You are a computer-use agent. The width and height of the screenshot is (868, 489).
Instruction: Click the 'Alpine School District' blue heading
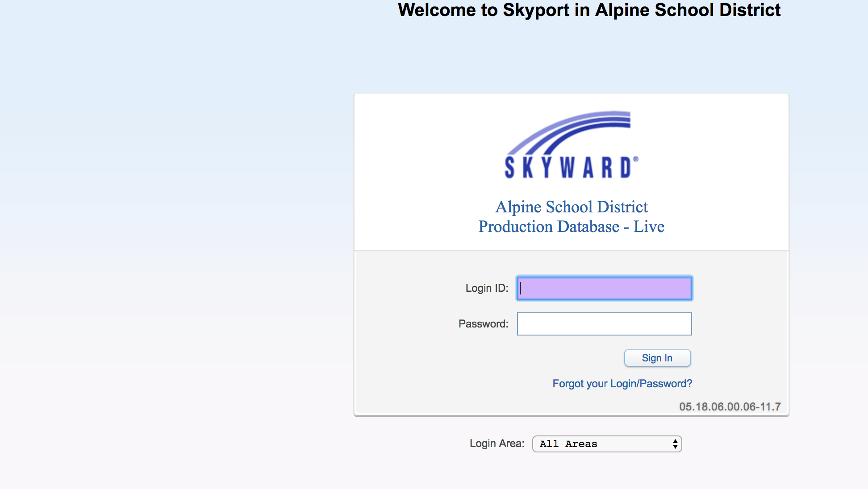(572, 207)
